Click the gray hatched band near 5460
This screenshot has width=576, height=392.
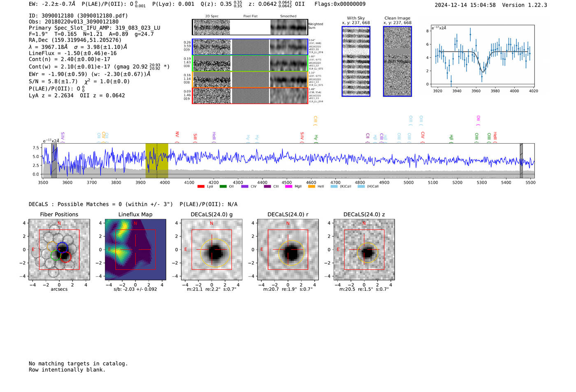pyautogui.click(x=521, y=160)
